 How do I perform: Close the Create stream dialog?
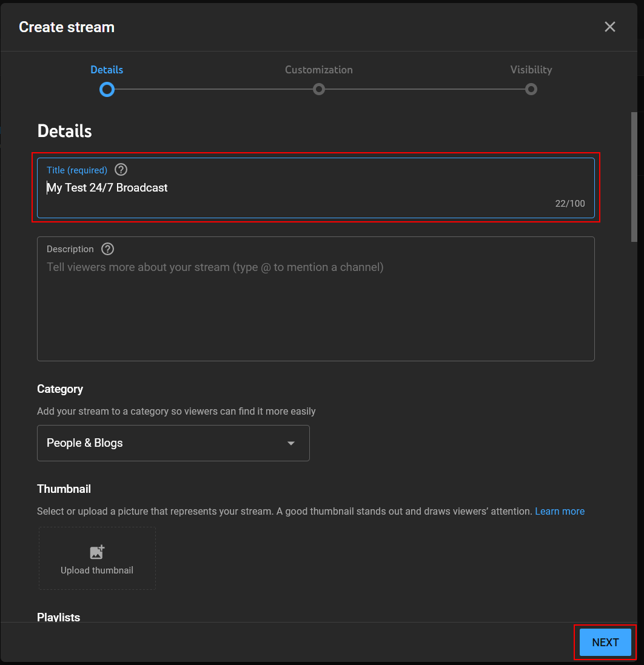coord(609,27)
